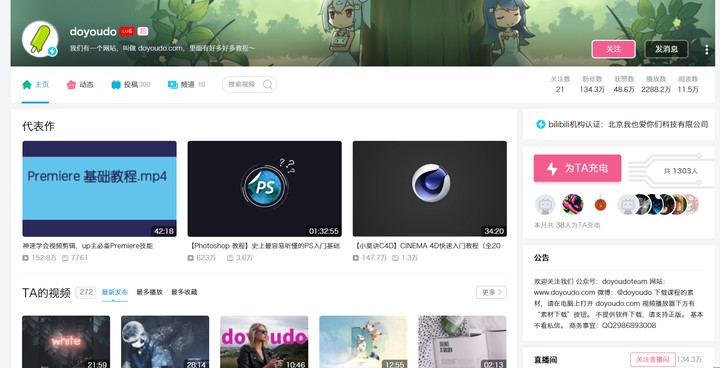
Task: Open the Photoshop PS video thumbnail
Action: (264, 189)
